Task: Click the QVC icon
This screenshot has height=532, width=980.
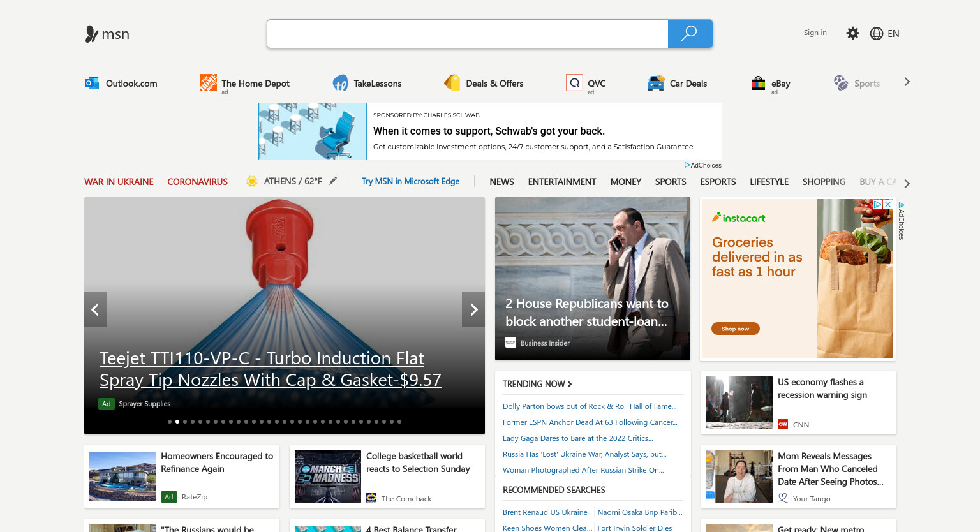Action: tap(575, 83)
